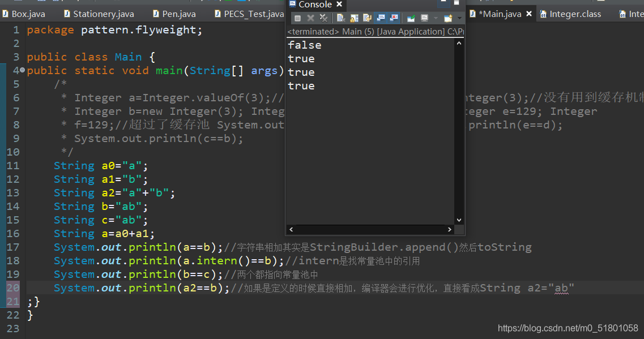
Task: Click the Pen.java file icon
Action: coord(156,14)
